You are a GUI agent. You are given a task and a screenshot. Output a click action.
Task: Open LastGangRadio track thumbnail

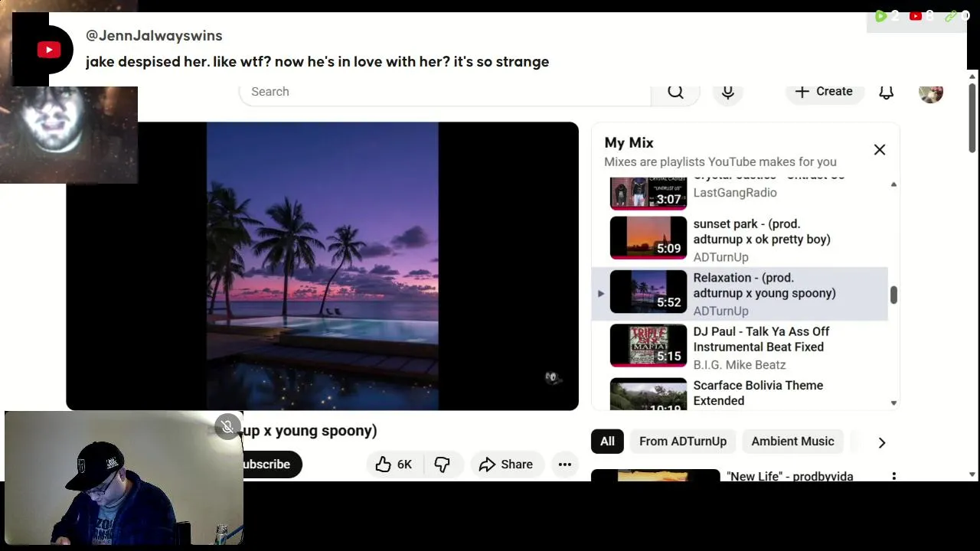(x=648, y=192)
